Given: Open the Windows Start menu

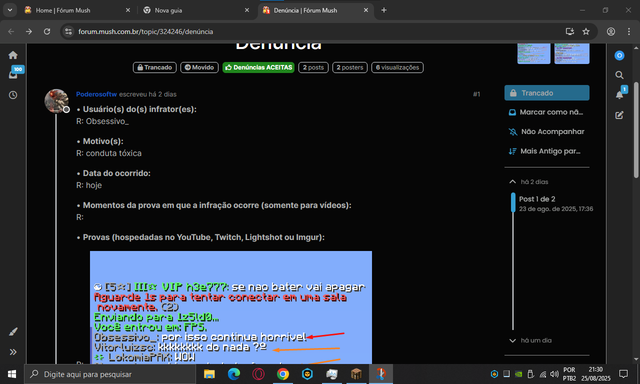Looking at the screenshot, I should tap(12, 374).
